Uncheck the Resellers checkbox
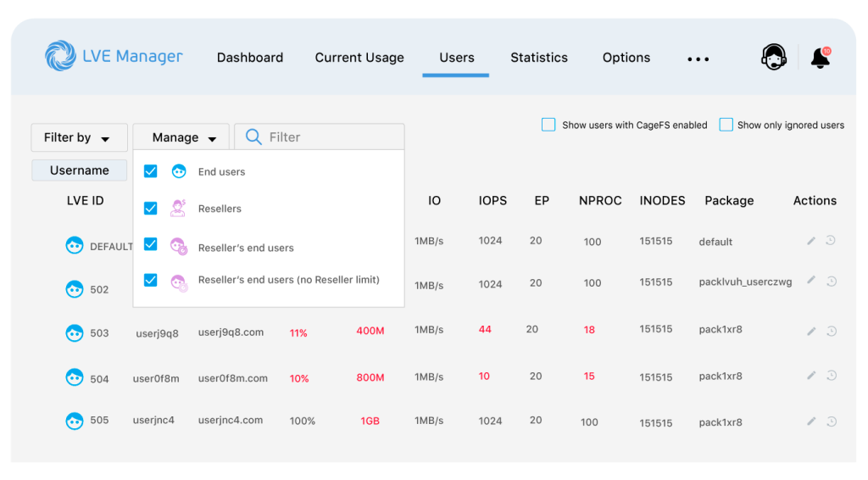 (x=151, y=208)
